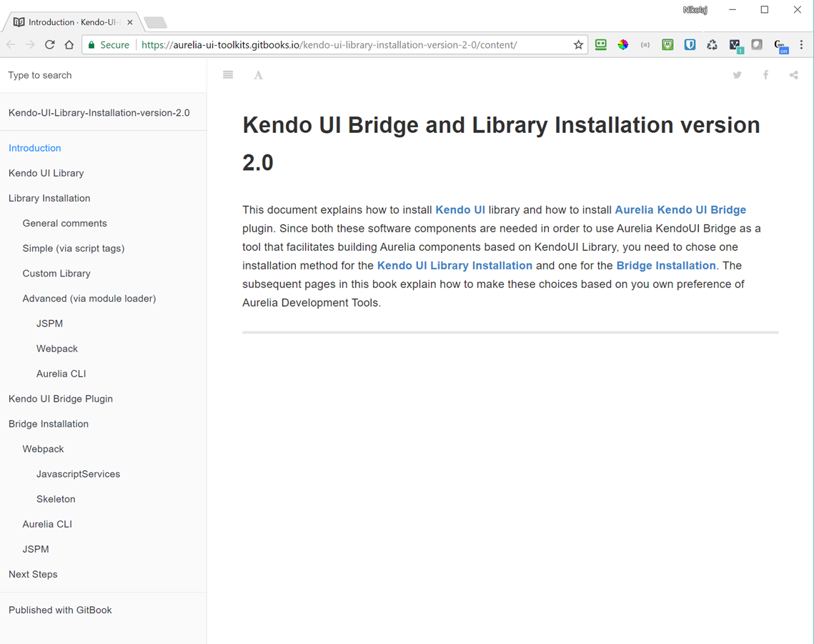
Task: Click the Kendo UI Library Installation link
Action: (x=455, y=265)
